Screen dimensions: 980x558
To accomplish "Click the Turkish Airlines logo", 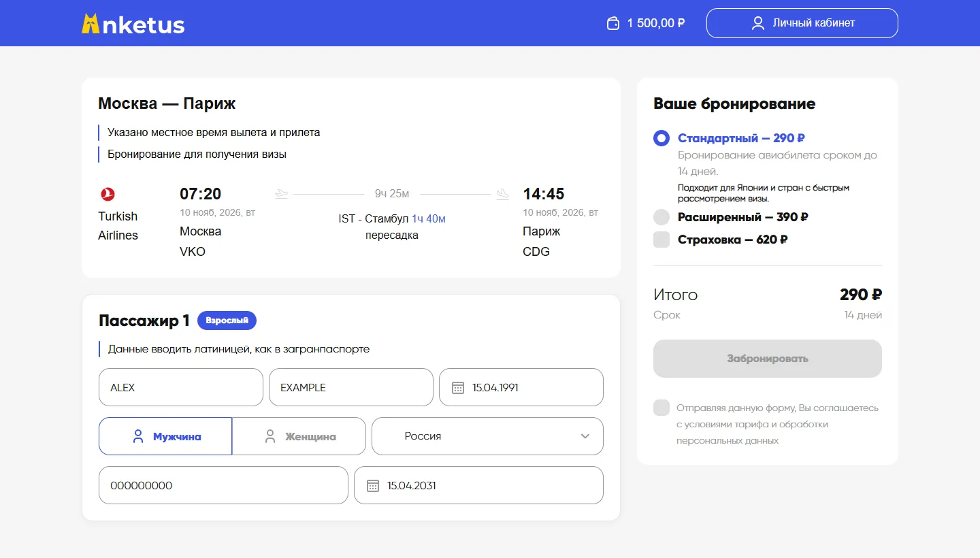I will pos(108,195).
